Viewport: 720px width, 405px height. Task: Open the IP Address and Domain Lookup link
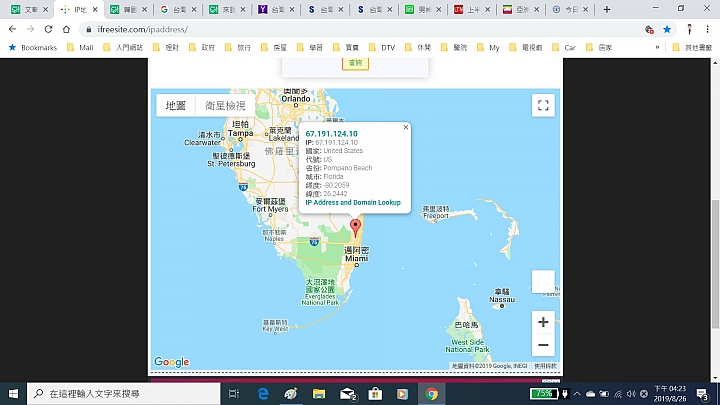pos(353,202)
